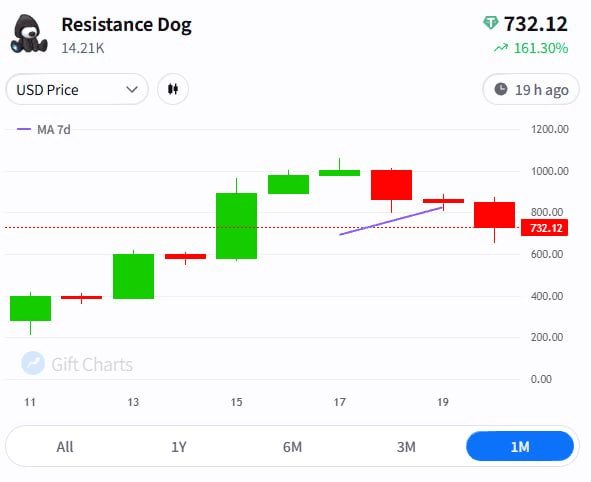
Task: Click the Resistance Dog gift avatar
Action: (x=29, y=34)
